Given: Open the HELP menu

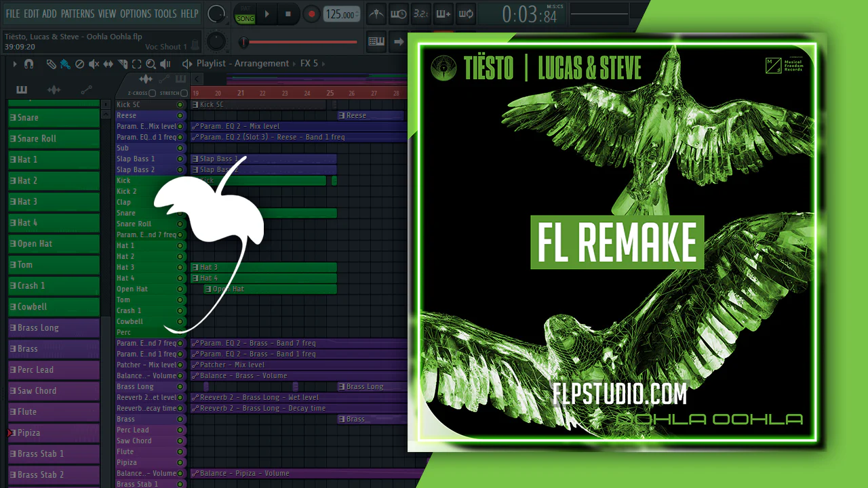Looking at the screenshot, I should [190, 14].
